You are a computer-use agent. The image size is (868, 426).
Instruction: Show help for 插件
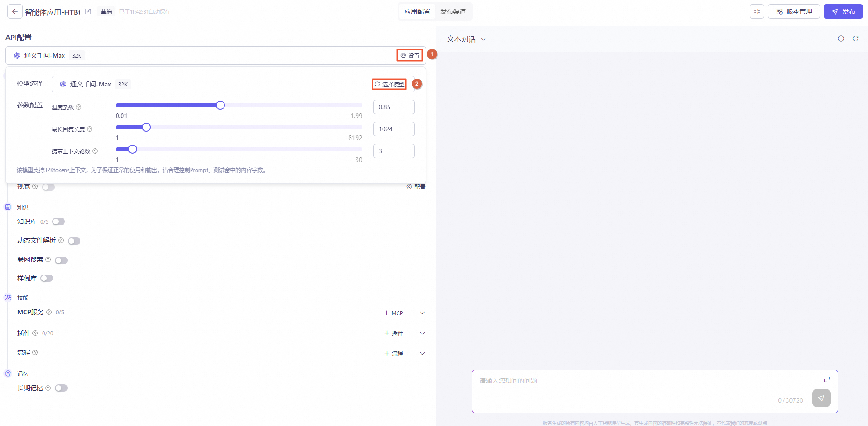pyautogui.click(x=35, y=333)
